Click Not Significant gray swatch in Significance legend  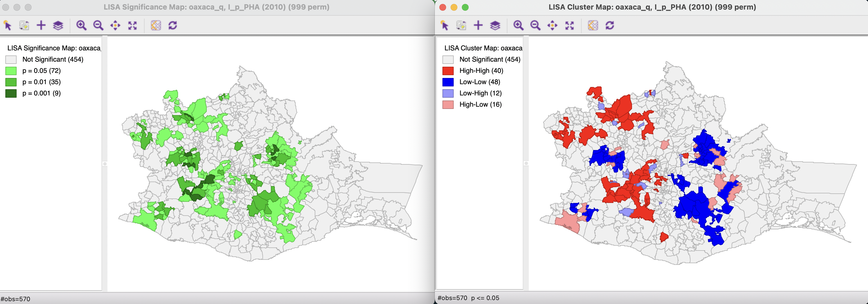pos(11,60)
